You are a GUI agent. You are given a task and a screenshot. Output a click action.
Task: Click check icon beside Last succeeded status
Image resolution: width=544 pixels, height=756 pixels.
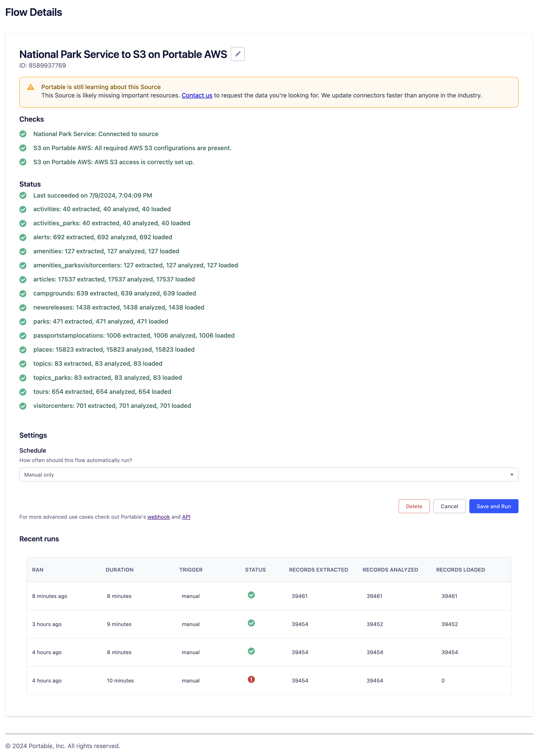click(x=23, y=195)
